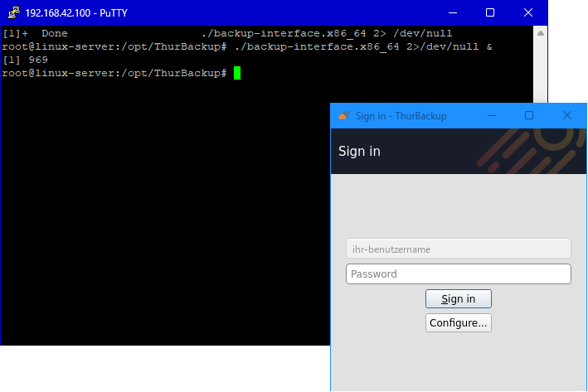
Task: Click the '[1]+ Done' output line in PuTTY
Action: click(x=227, y=33)
